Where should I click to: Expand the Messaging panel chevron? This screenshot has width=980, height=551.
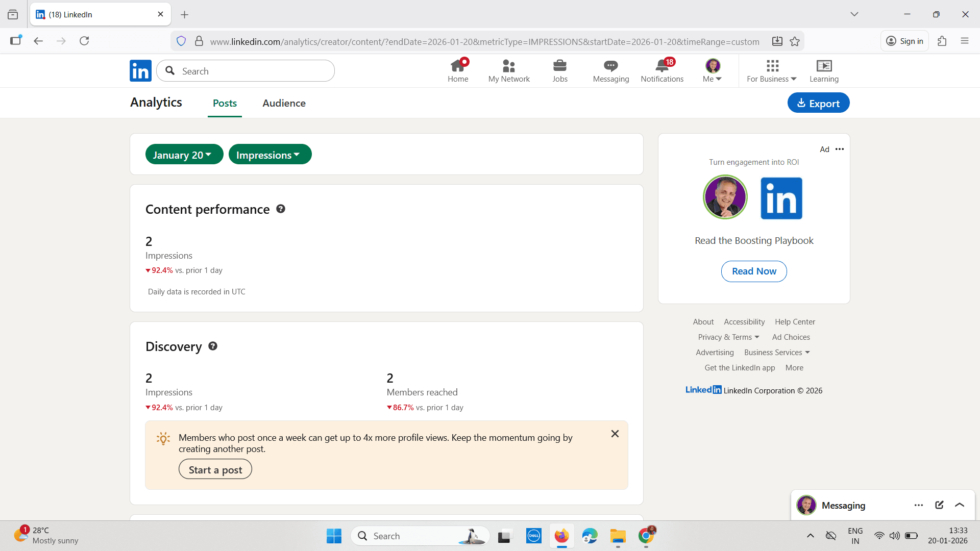point(960,505)
